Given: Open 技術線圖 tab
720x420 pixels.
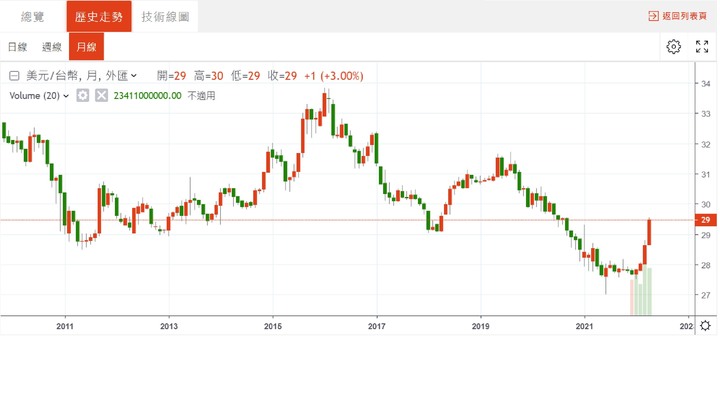Looking at the screenshot, I should click(165, 17).
